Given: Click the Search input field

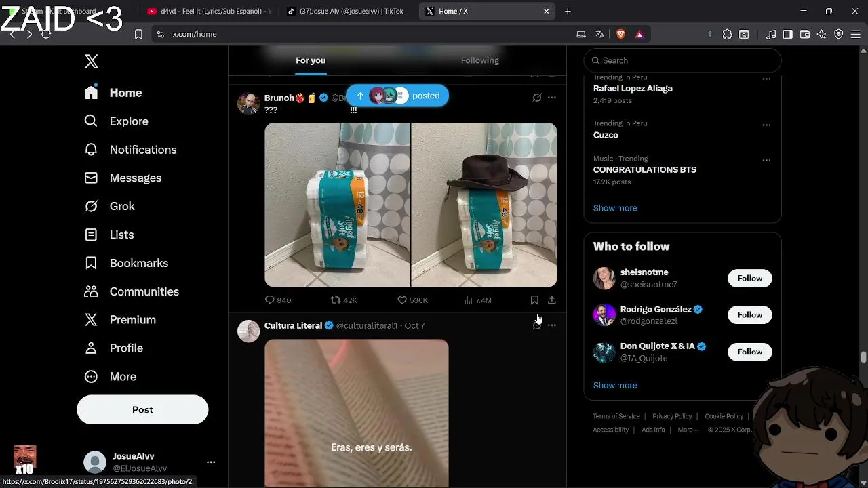Looking at the screenshot, I should (682, 60).
